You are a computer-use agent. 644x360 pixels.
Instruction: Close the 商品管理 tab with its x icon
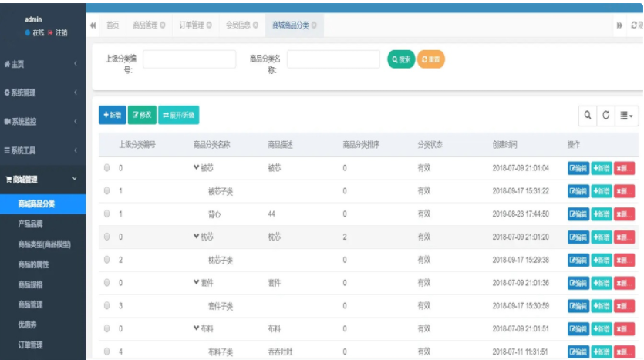163,25
